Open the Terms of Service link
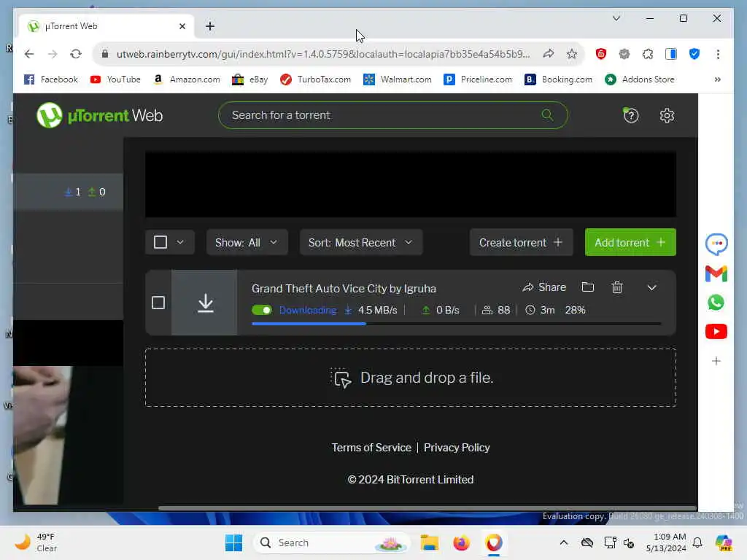 pyautogui.click(x=371, y=448)
